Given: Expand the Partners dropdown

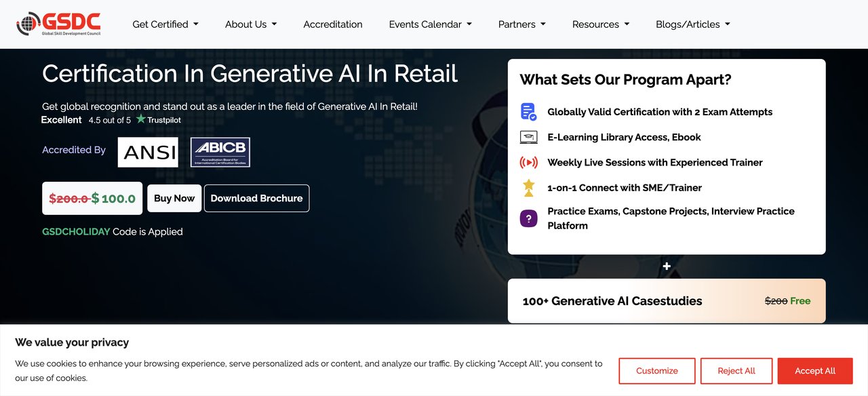Looking at the screenshot, I should click(522, 24).
